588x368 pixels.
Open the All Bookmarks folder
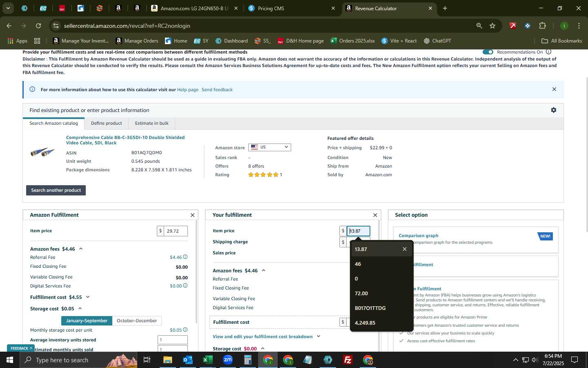(561, 41)
